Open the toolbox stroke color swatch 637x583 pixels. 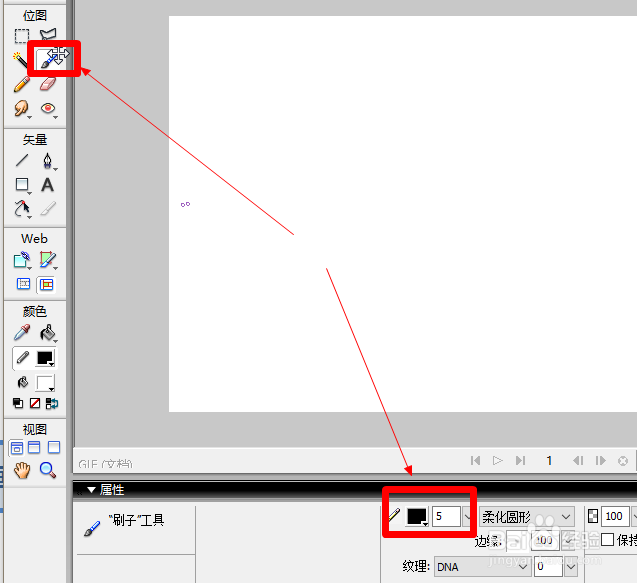tap(45, 358)
